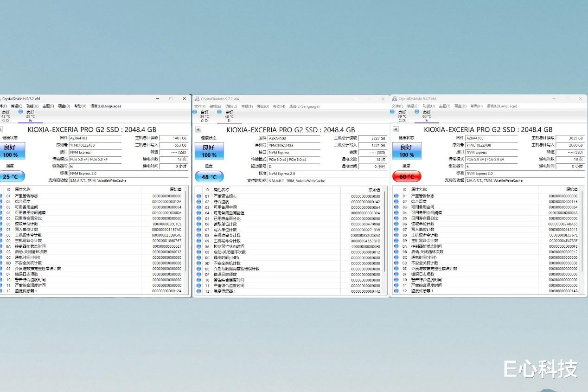Click status orb of row 09 in 60 °C window
The height and width of the screenshot is (392, 588).
tap(396, 240)
